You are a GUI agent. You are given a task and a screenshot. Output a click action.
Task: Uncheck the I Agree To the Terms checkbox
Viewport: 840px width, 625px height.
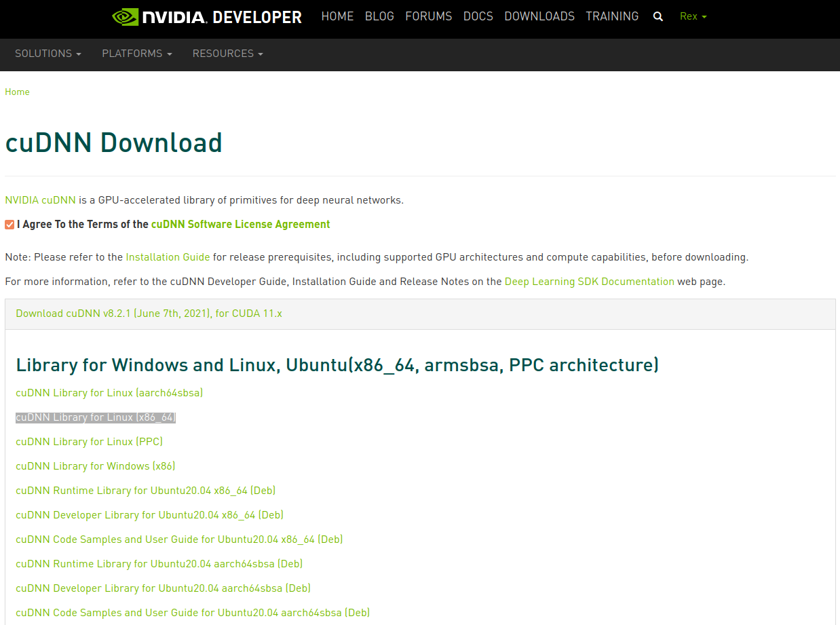pyautogui.click(x=9, y=225)
